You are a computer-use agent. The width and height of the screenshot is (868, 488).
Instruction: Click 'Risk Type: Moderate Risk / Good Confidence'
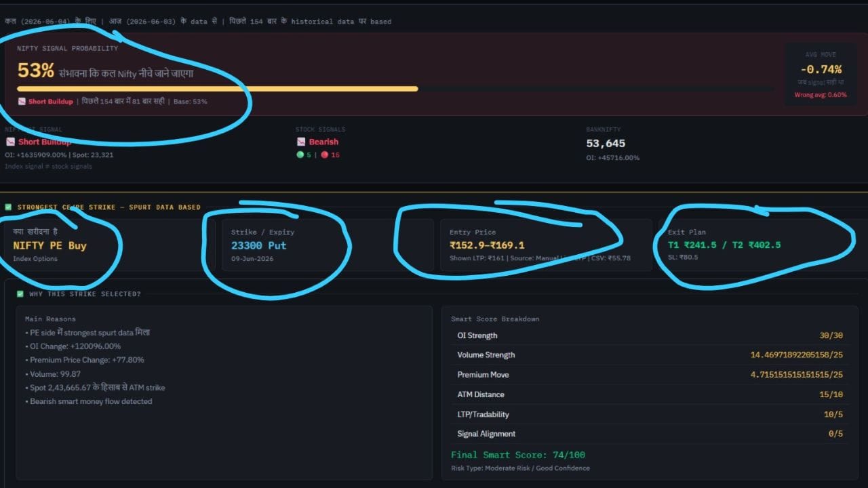pos(521,468)
